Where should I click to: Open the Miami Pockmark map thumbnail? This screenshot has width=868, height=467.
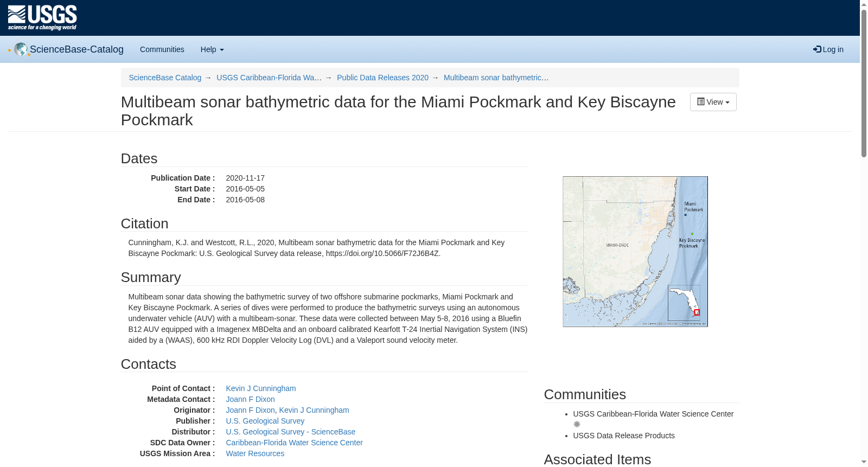pyautogui.click(x=635, y=252)
